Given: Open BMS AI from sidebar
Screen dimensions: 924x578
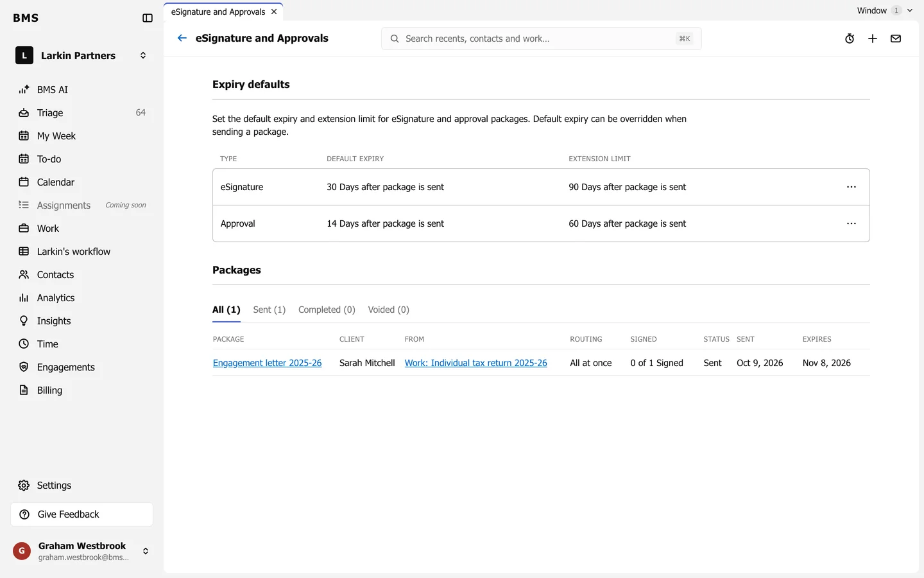Looking at the screenshot, I should (82, 89).
